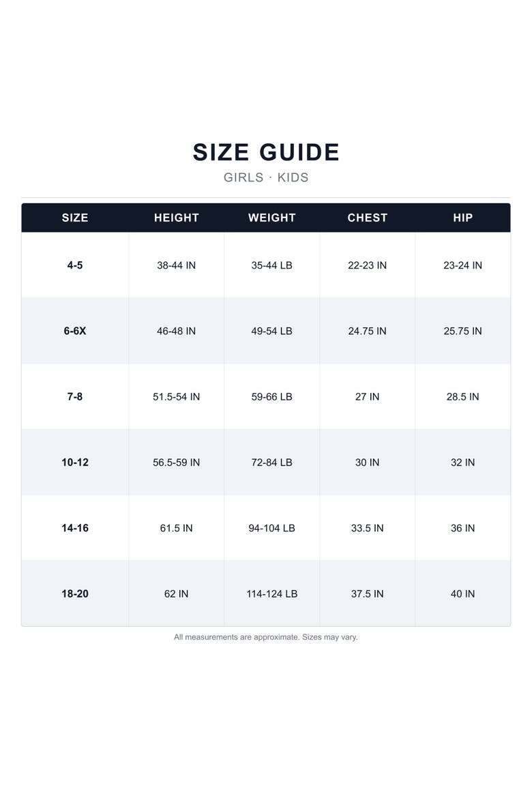The image size is (532, 798).
Task: Click the CHEST column header
Action: click(367, 218)
